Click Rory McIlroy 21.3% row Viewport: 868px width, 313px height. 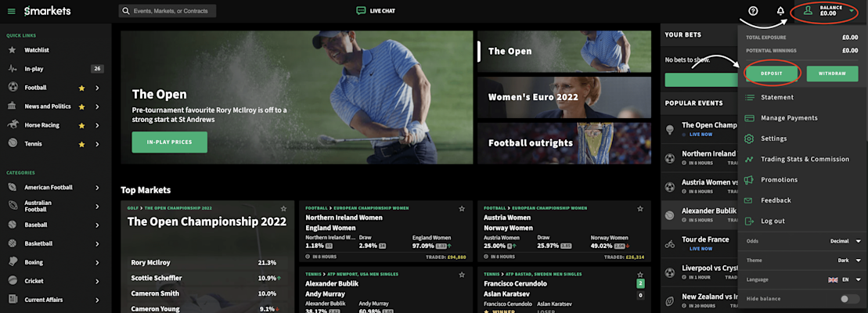[207, 263]
